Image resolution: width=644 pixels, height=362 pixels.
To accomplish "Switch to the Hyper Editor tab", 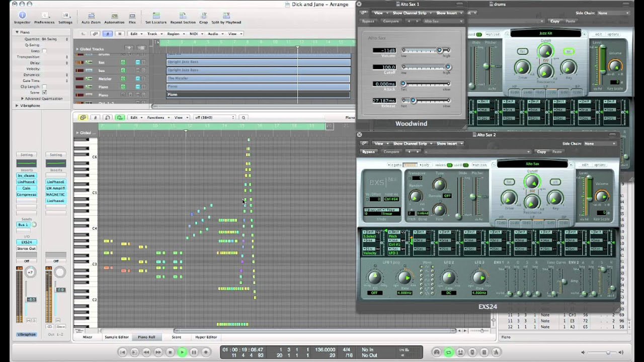I will pos(206,337).
